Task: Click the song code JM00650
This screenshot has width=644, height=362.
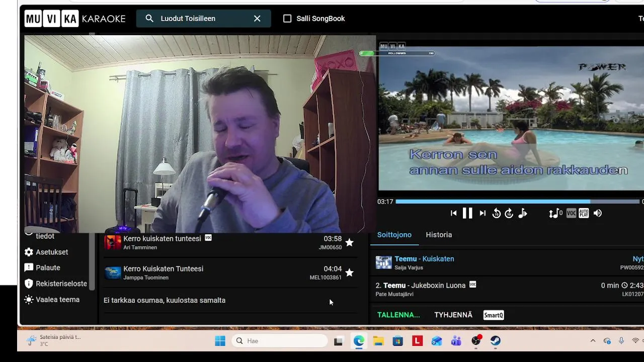Action: [x=330, y=247]
